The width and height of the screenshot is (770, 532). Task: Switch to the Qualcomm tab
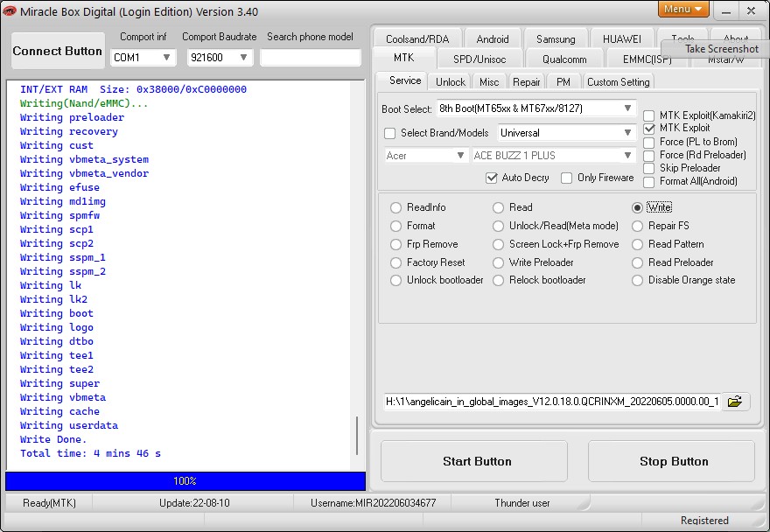(x=564, y=59)
